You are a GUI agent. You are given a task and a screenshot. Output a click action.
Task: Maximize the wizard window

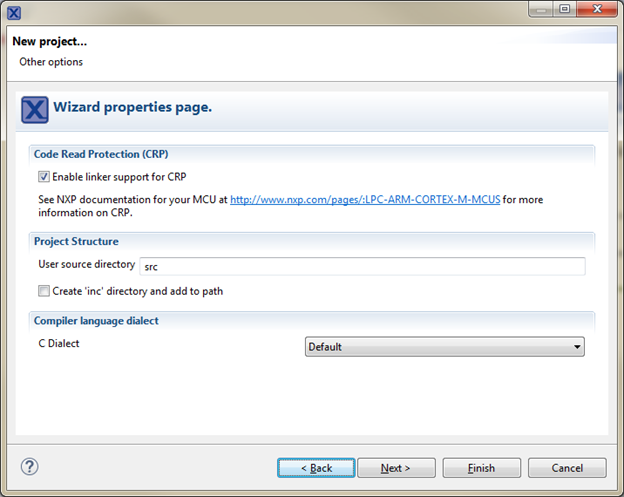click(565, 10)
